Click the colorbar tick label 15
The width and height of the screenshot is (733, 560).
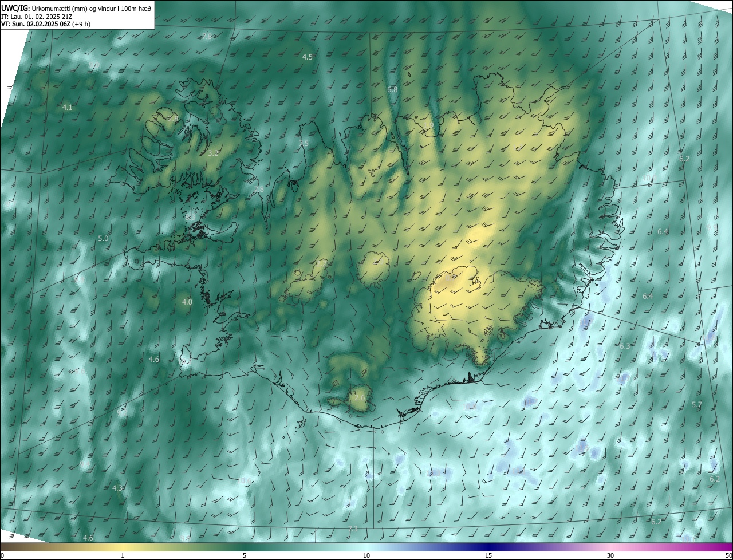(x=488, y=555)
